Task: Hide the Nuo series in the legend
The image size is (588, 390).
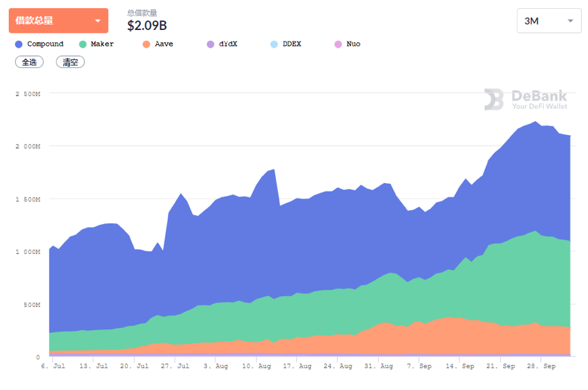Action: 347,44
